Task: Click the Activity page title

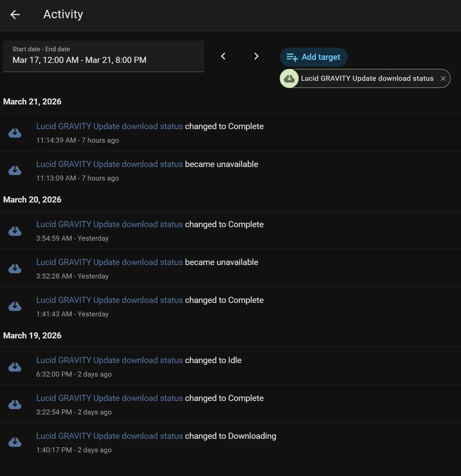Action: click(63, 14)
